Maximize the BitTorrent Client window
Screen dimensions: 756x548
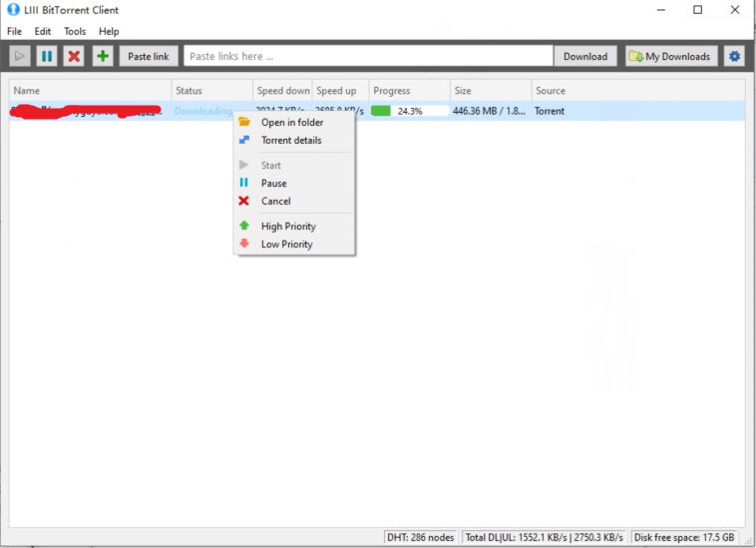point(698,10)
